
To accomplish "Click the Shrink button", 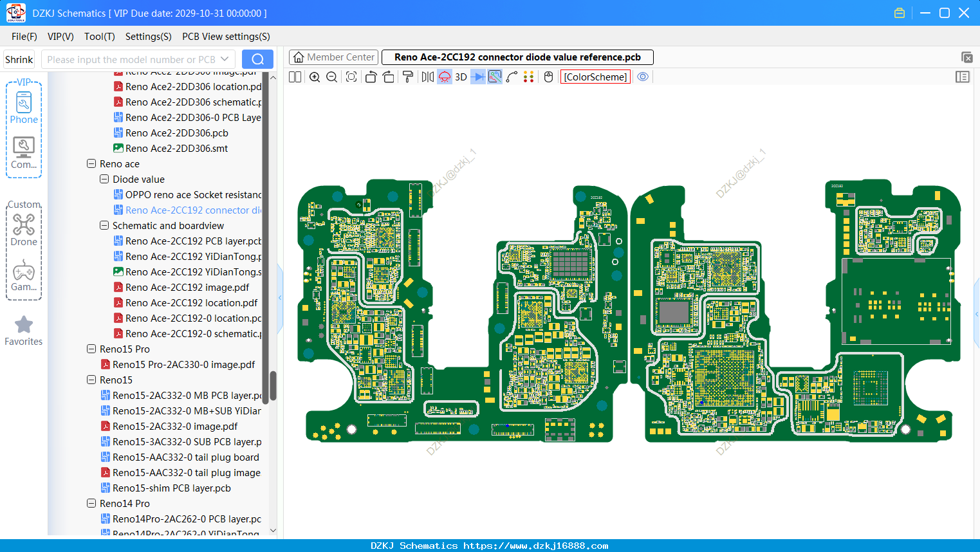I will click(x=19, y=59).
